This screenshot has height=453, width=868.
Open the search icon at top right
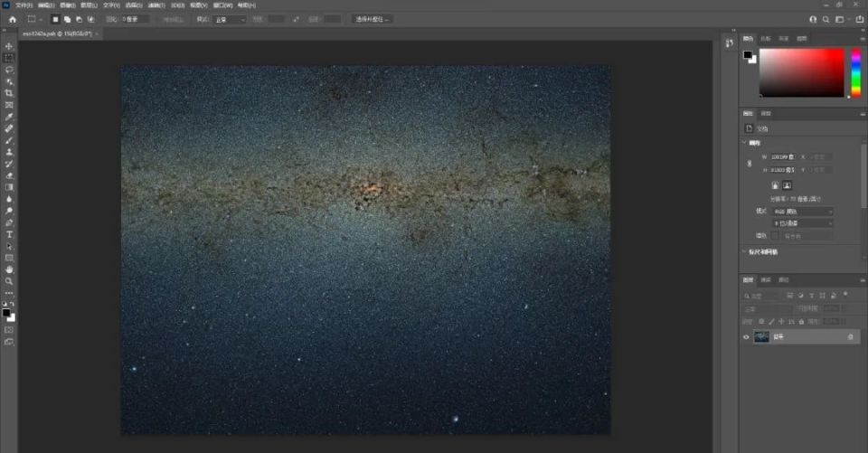coord(826,19)
